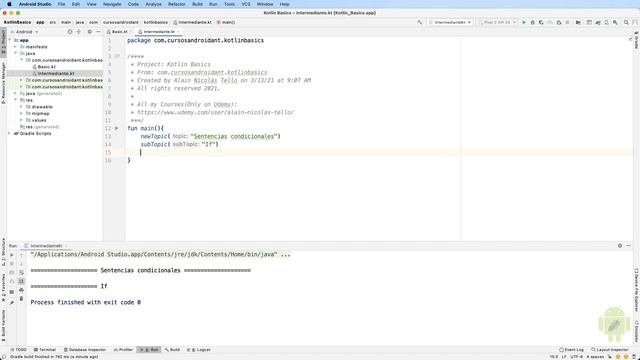Screen dimensions: 640x360
Task: Open the Logcat tool window
Action: pyautogui.click(x=198, y=350)
